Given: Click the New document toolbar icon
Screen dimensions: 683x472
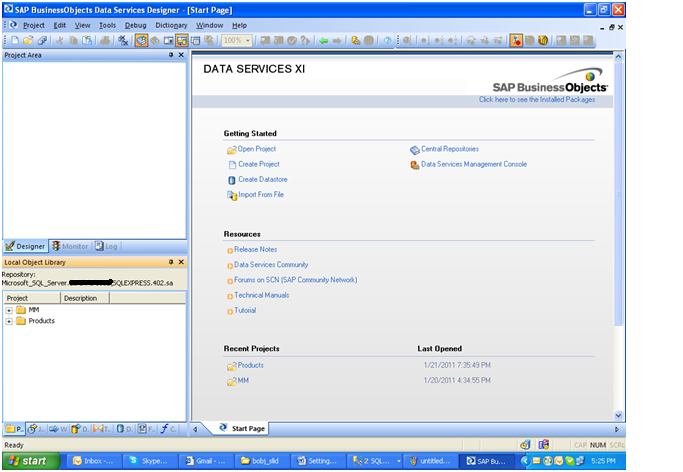Looking at the screenshot, I should (x=15, y=40).
